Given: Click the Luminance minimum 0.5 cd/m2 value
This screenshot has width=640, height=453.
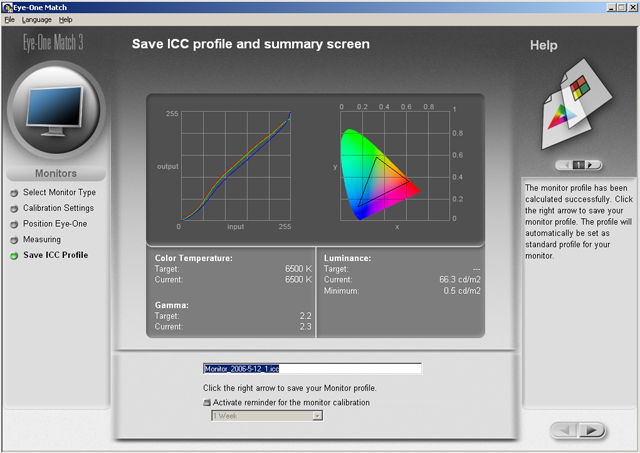Looking at the screenshot, I should pos(462,291).
